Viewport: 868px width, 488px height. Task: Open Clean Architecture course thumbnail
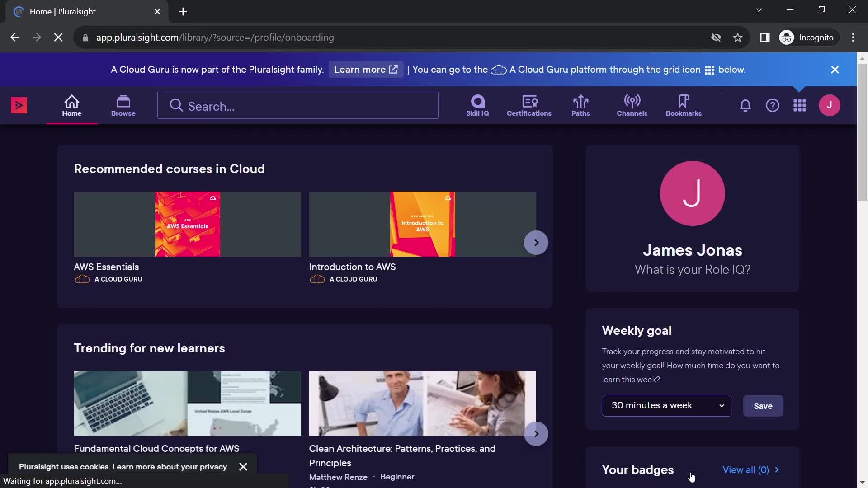pos(423,404)
